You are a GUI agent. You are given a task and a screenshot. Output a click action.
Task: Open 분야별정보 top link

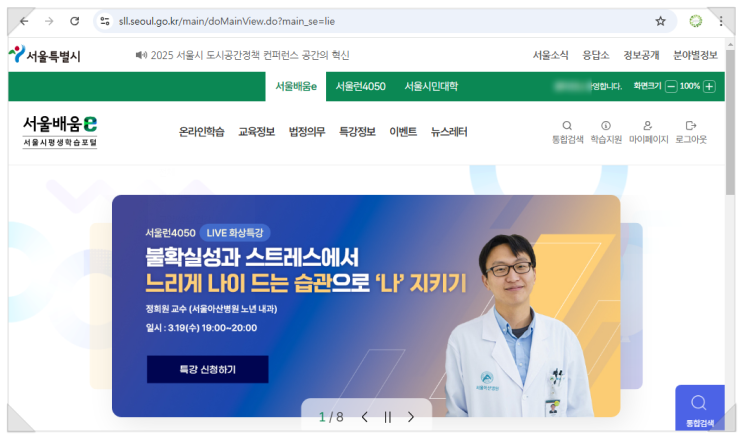point(695,55)
